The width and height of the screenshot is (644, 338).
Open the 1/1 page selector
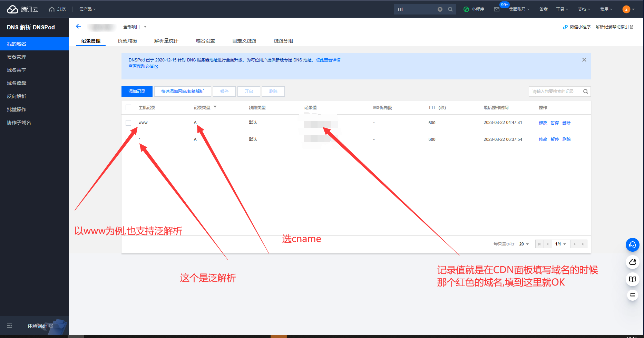coord(561,244)
